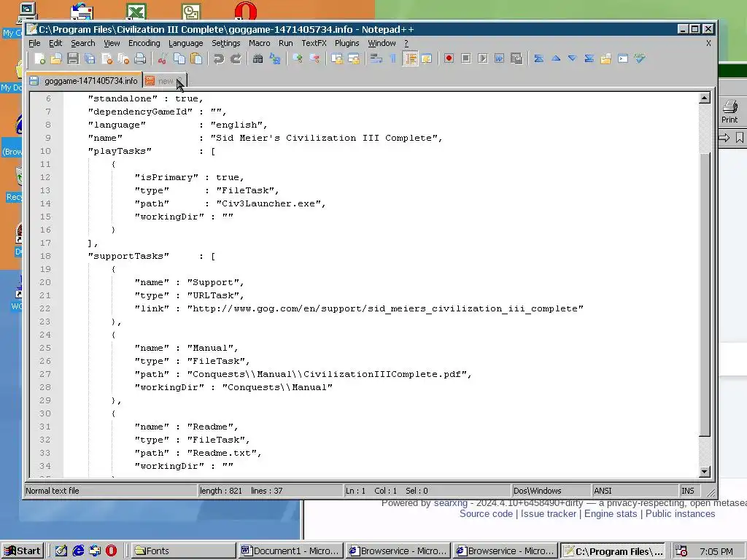The width and height of the screenshot is (747, 560).
Task: Switch to Document1 - Microsoft Word taskbar button
Action: click(290, 551)
